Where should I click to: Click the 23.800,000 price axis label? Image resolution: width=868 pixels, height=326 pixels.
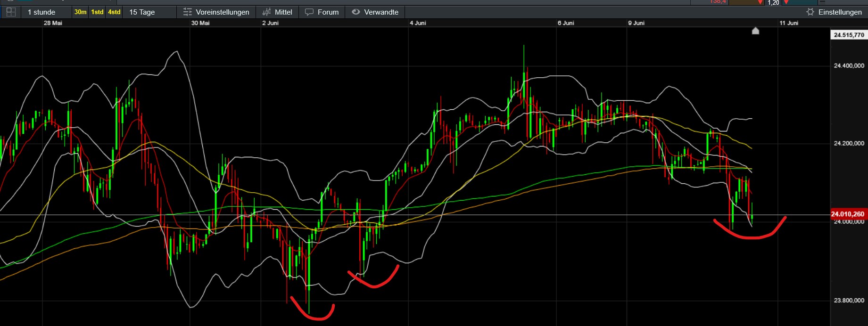pos(849,300)
